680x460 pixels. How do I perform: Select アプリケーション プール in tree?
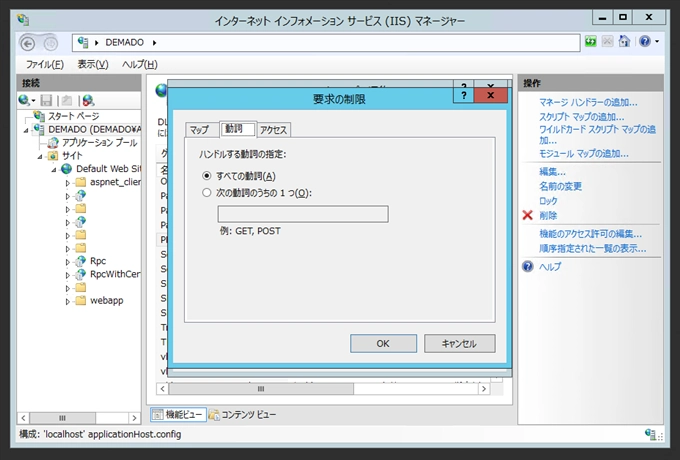point(99,143)
